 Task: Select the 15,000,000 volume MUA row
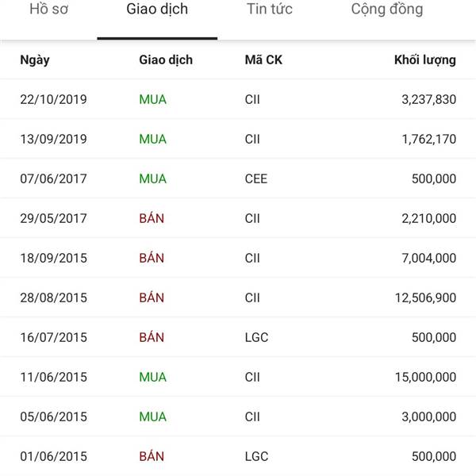pos(238,377)
